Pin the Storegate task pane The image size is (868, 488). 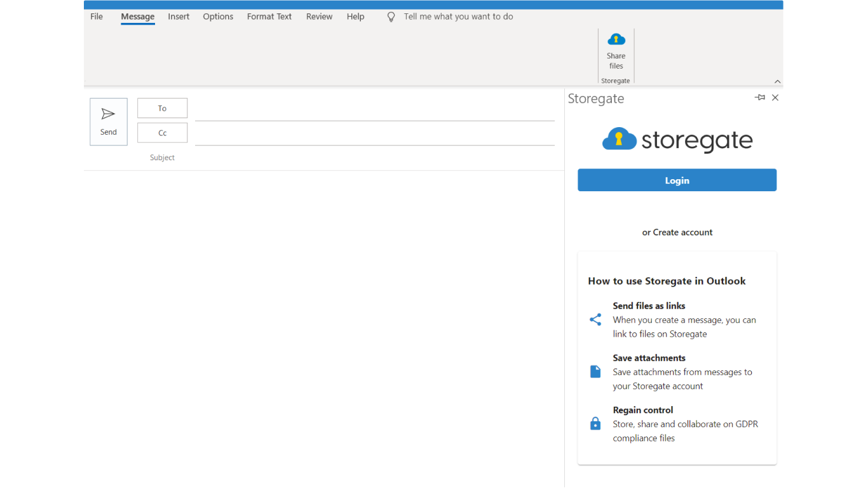760,97
